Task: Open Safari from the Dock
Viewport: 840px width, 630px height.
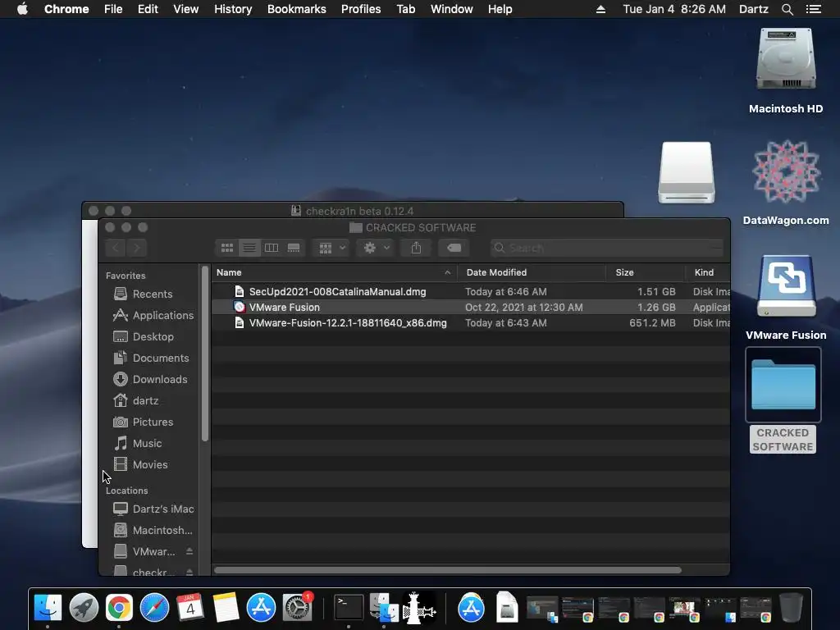Action: coord(154,608)
